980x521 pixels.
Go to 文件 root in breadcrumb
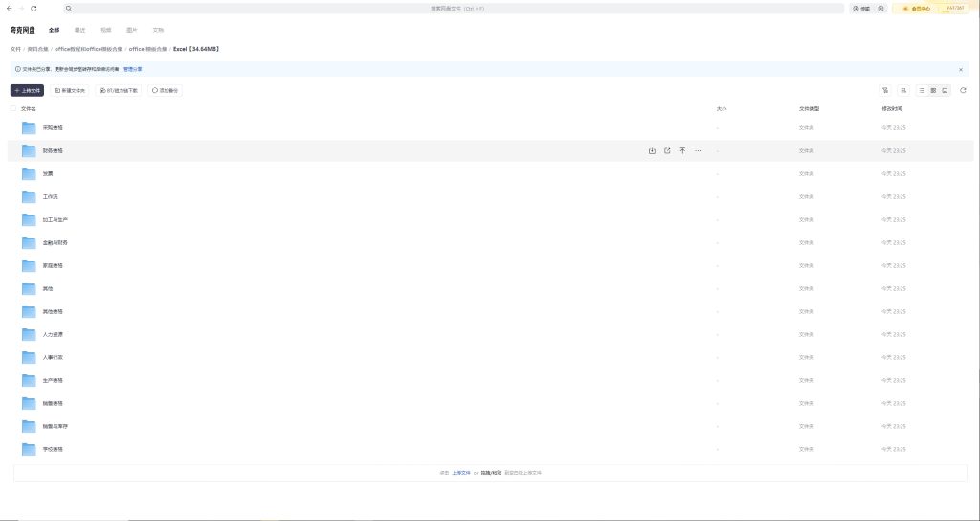(x=15, y=49)
